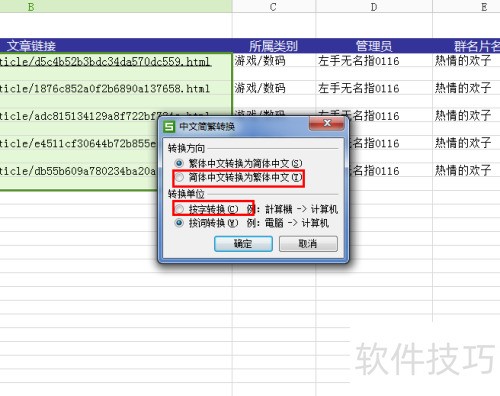This screenshot has height=396, width=500.
Task: Click the WPS spreadsheet icon in dialog title
Action: tap(169, 127)
